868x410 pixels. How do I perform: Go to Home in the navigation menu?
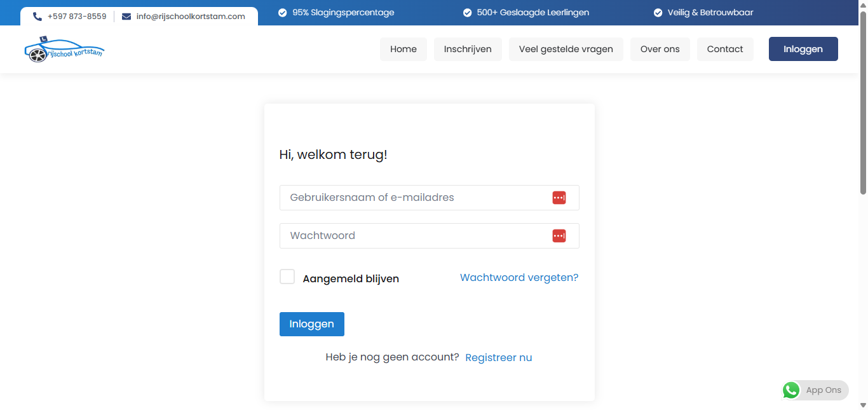(x=403, y=49)
